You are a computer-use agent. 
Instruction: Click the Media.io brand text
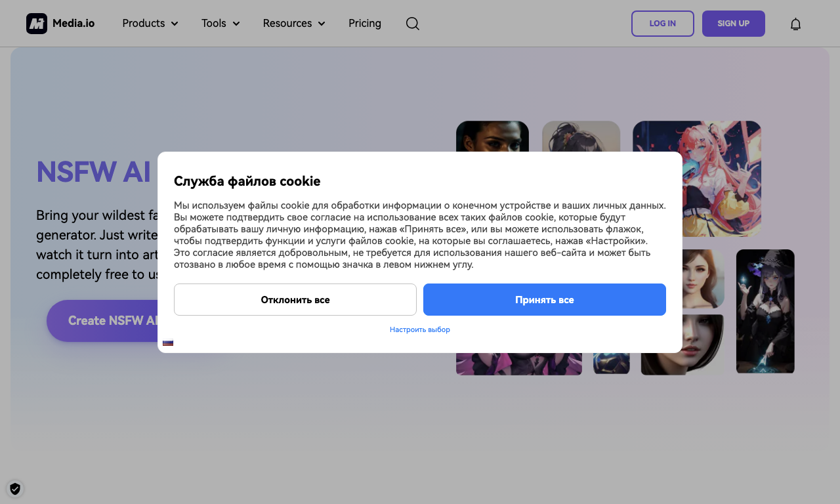[73, 24]
